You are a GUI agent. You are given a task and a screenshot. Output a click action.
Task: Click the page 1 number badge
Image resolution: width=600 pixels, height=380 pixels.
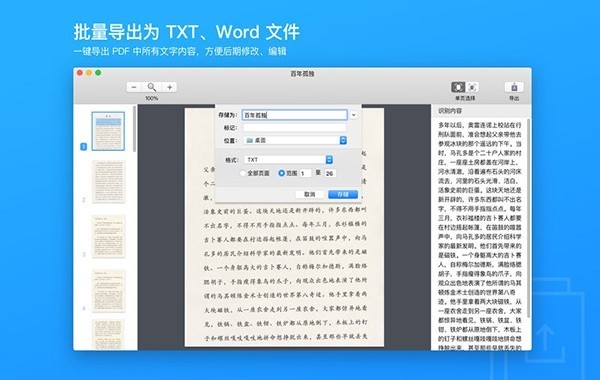pos(83,147)
